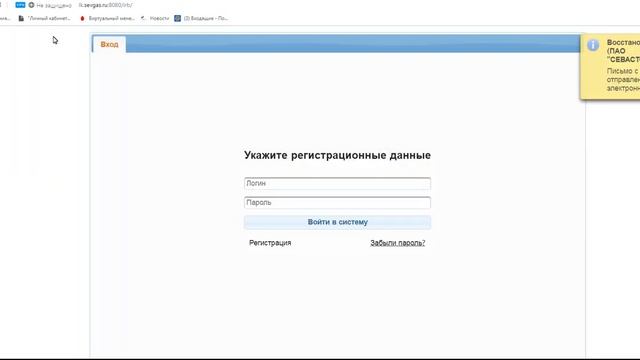Image resolution: width=640 pixels, height=360 pixels.
Task: Open the Вход tab
Action: click(x=109, y=44)
